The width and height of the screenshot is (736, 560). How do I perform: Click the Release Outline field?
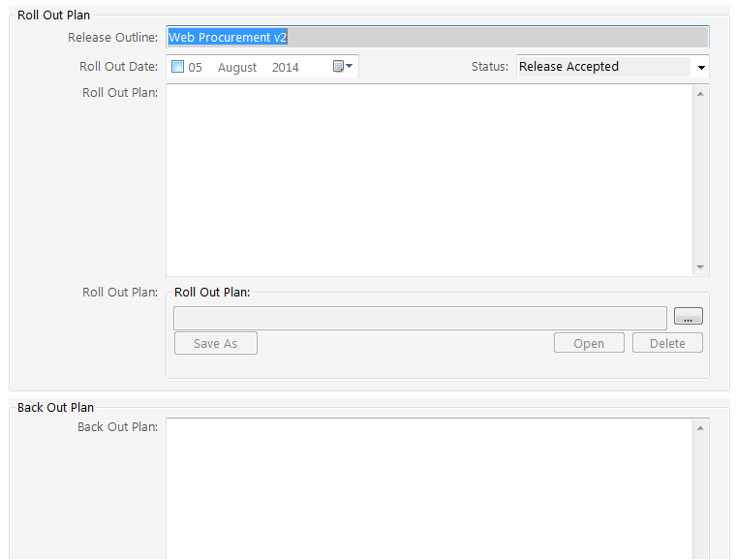(x=438, y=37)
